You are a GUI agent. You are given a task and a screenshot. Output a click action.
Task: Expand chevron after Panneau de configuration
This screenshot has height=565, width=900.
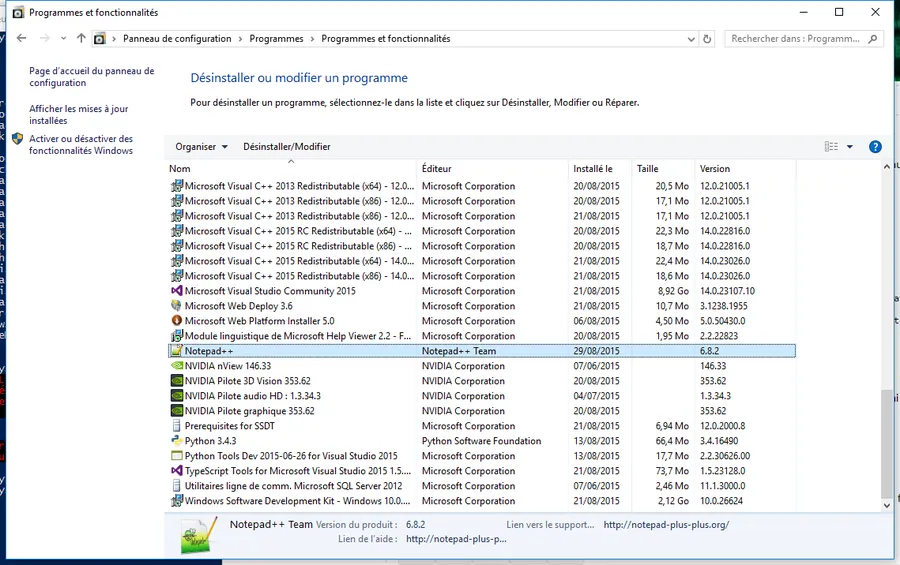click(240, 38)
